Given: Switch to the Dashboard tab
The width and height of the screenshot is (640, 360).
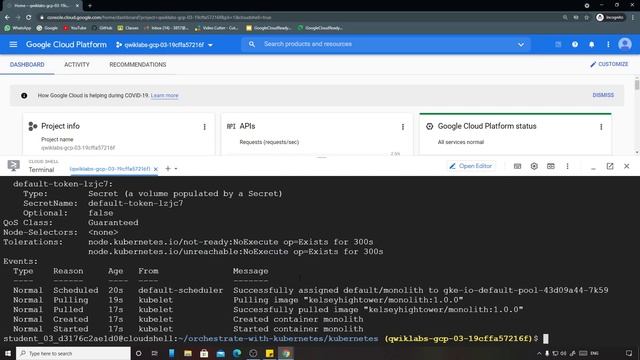Looking at the screenshot, I should 27,64.
